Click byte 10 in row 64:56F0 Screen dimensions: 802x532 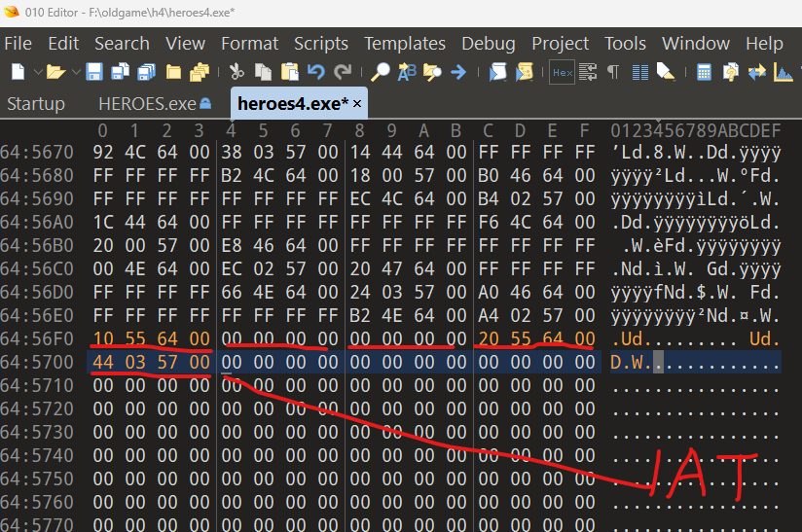pos(103,338)
